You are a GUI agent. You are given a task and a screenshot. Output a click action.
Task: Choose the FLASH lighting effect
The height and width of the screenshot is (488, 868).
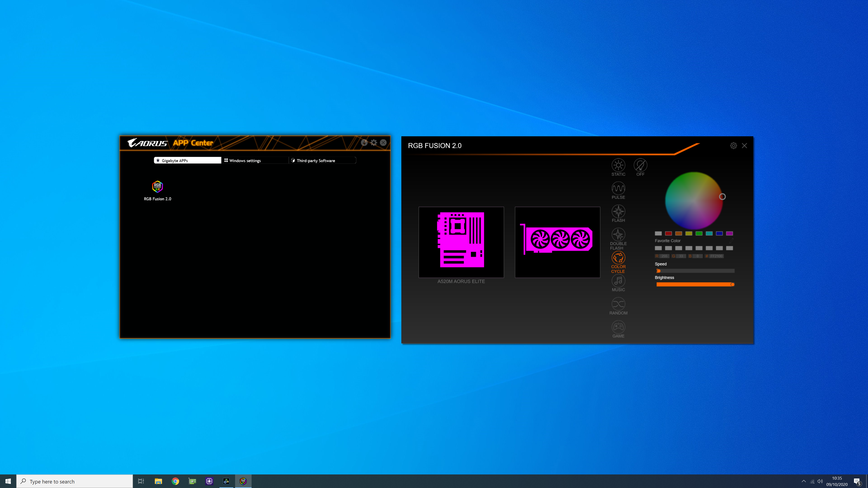tap(618, 213)
